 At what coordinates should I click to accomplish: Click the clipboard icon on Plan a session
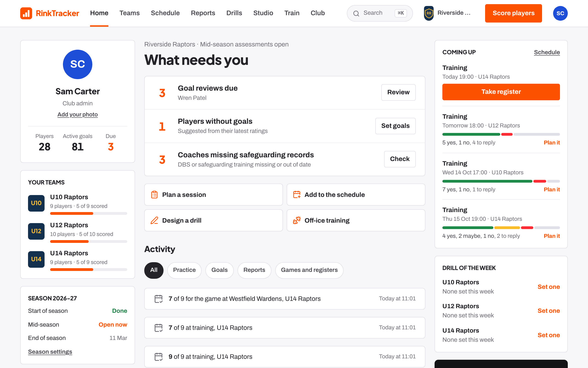pos(154,195)
